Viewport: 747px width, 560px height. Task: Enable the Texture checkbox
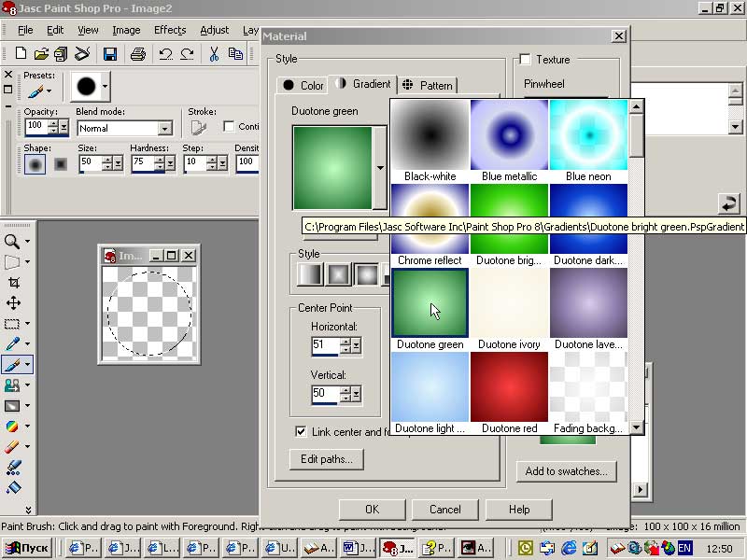(x=525, y=60)
